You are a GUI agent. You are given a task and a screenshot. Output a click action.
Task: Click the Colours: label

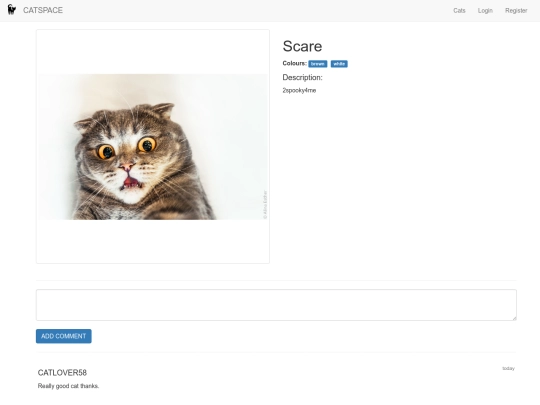tap(294, 63)
